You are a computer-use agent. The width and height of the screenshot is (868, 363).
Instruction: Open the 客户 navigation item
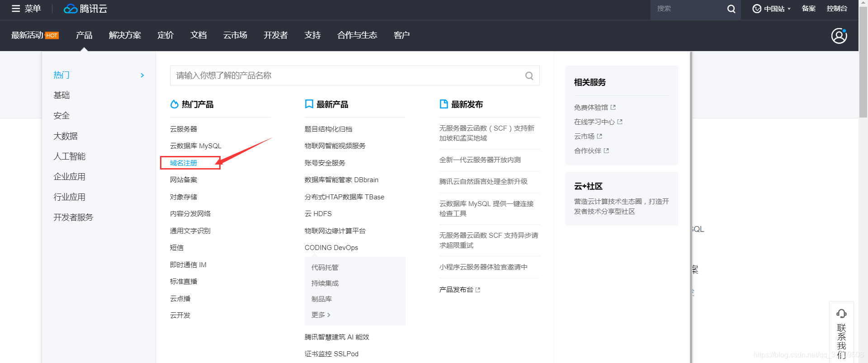click(x=401, y=35)
